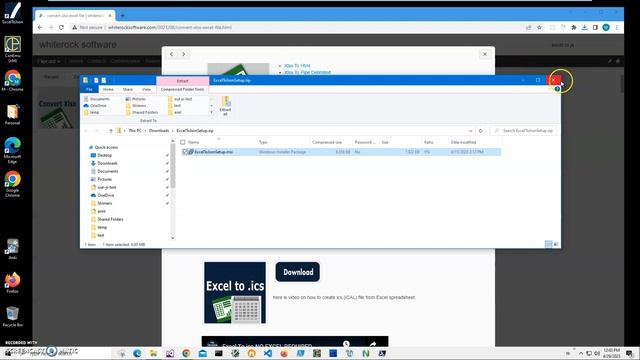This screenshot has width=640, height=360.
Task: Choose Shared Folders in Extract To gallery
Action: point(142,112)
